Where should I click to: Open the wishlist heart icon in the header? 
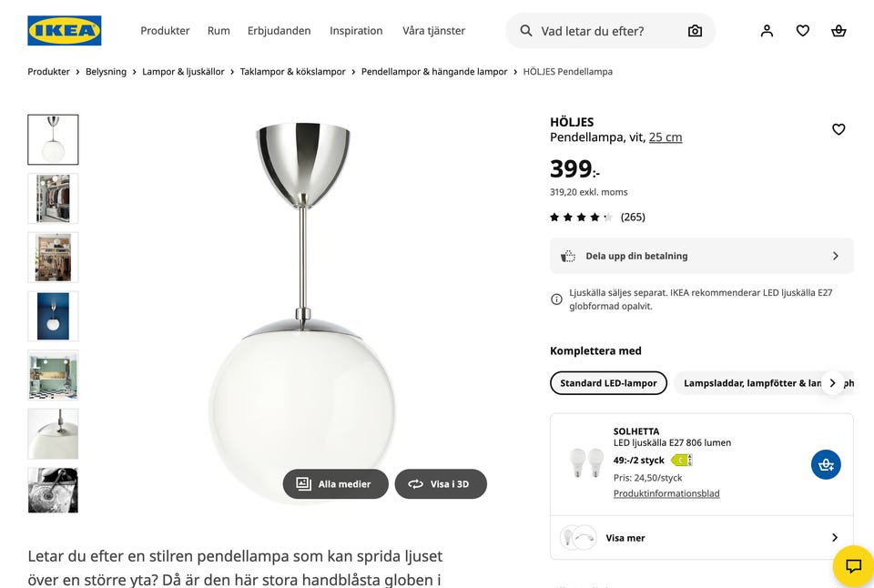(802, 30)
